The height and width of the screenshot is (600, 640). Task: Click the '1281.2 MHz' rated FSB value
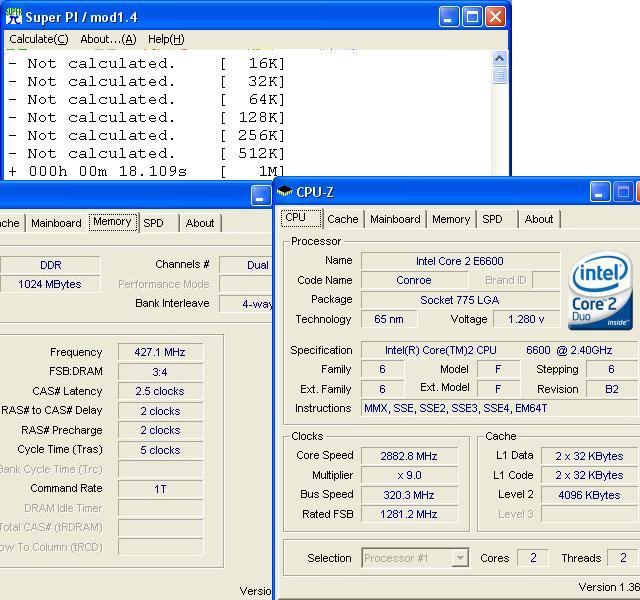[409, 514]
